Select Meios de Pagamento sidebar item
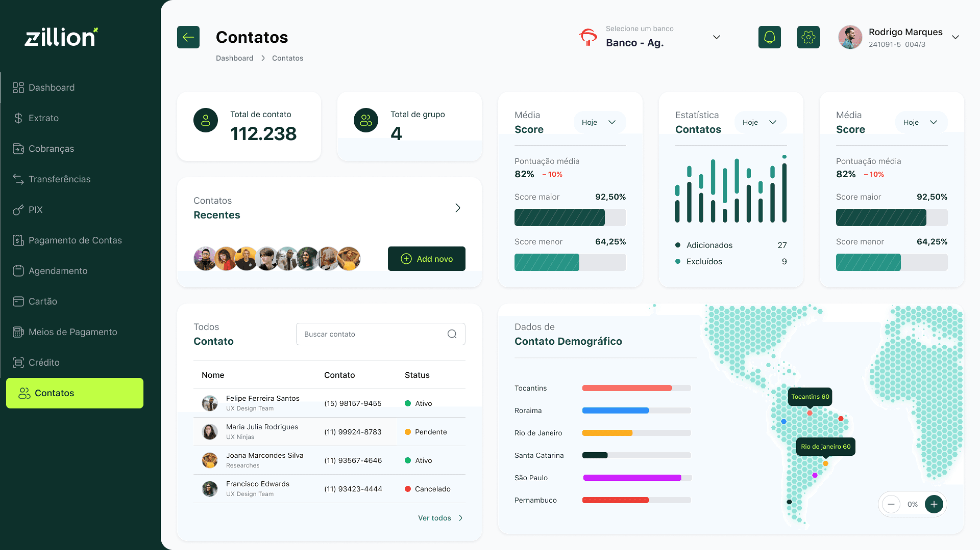980x550 pixels. click(x=73, y=332)
